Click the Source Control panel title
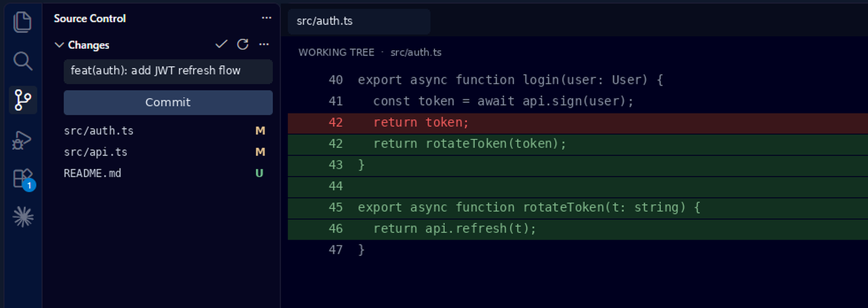The height and width of the screenshot is (308, 868). [90, 19]
